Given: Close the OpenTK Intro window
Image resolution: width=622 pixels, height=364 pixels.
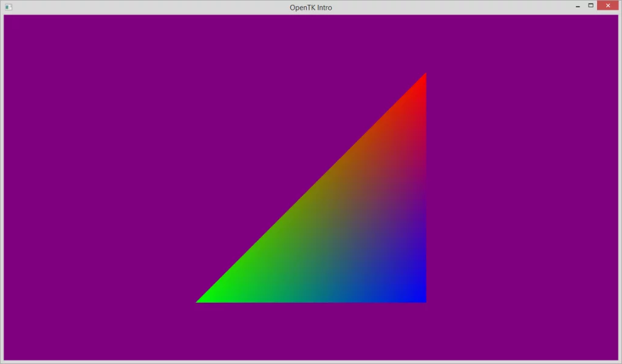Looking at the screenshot, I should tap(607, 5).
